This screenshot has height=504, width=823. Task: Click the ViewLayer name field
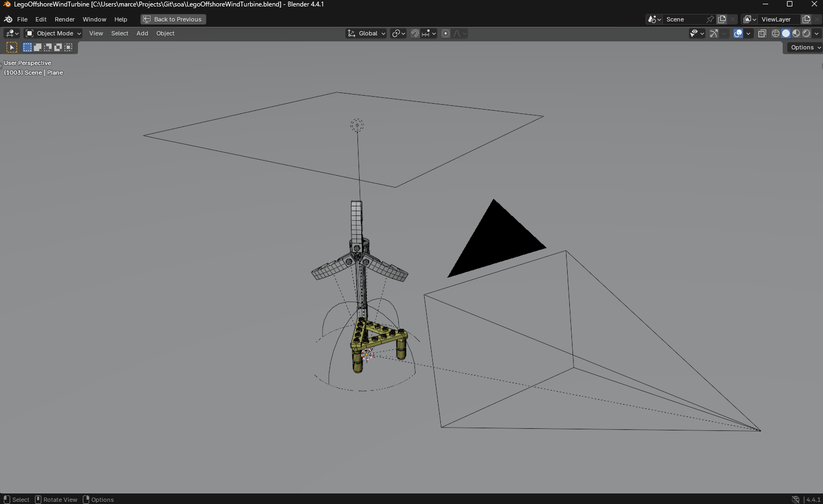tap(780, 19)
